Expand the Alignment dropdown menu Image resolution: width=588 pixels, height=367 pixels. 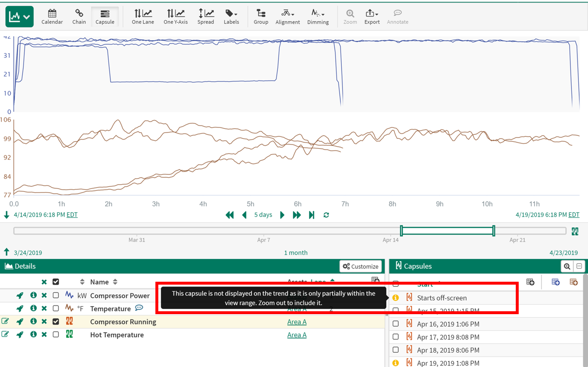coord(287,17)
